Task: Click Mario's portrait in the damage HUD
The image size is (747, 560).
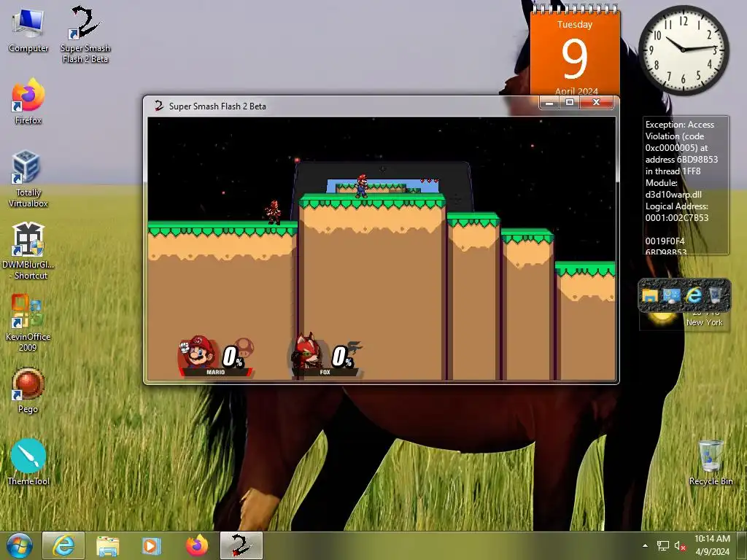Action: 198,353
